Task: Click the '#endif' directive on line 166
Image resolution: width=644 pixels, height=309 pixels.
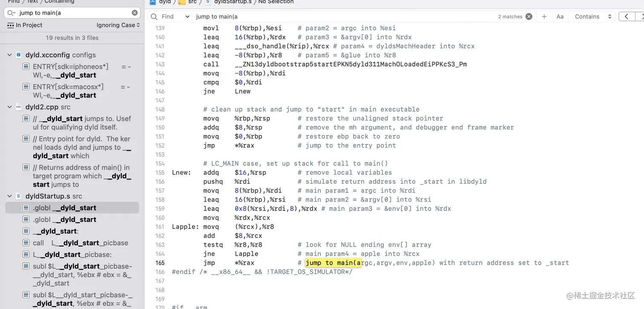Action: tap(184, 272)
